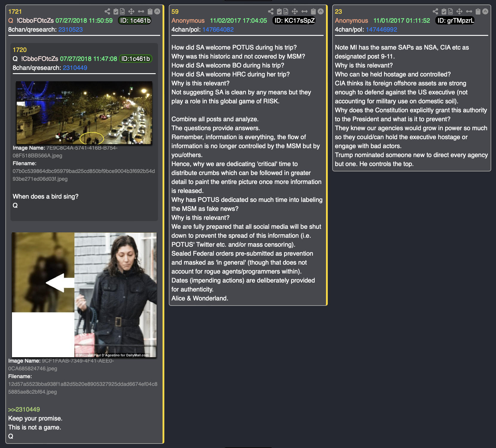
Task: Click the circled caret icon on post 23
Action: (x=485, y=12)
